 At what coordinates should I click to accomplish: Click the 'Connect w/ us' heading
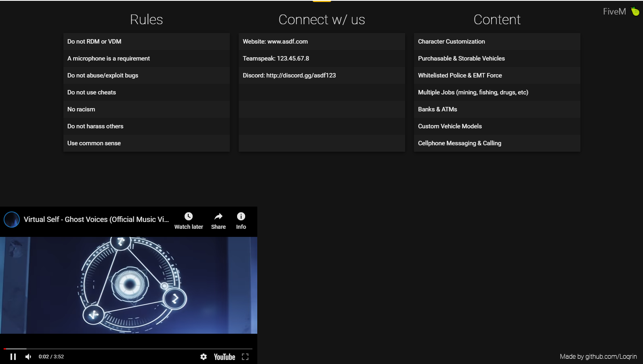click(x=322, y=19)
